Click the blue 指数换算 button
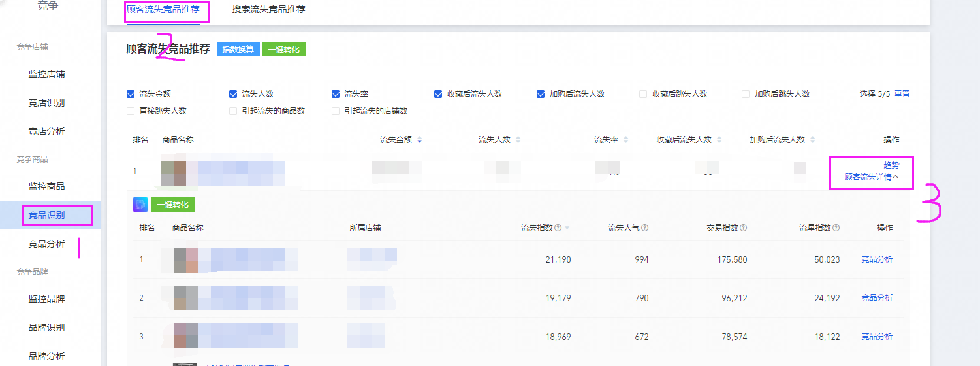Image resolution: width=980 pixels, height=366 pixels. point(238,49)
